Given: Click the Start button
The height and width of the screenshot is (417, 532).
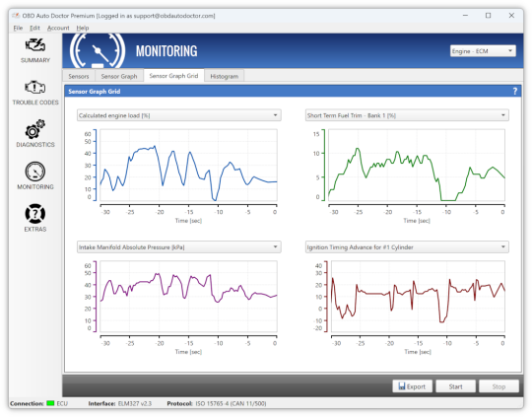Looking at the screenshot, I should [x=455, y=386].
